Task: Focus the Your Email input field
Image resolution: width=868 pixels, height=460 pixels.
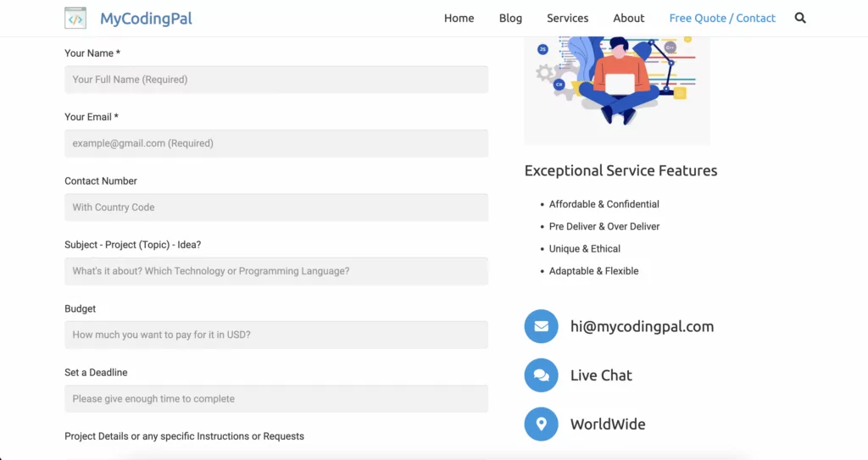Action: coord(276,143)
